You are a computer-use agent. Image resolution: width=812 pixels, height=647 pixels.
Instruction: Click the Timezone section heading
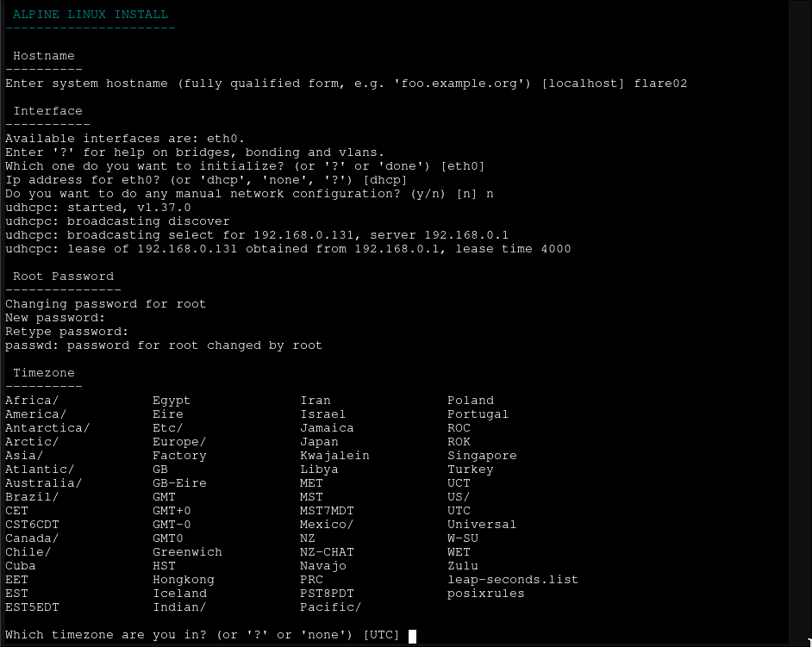[44, 373]
